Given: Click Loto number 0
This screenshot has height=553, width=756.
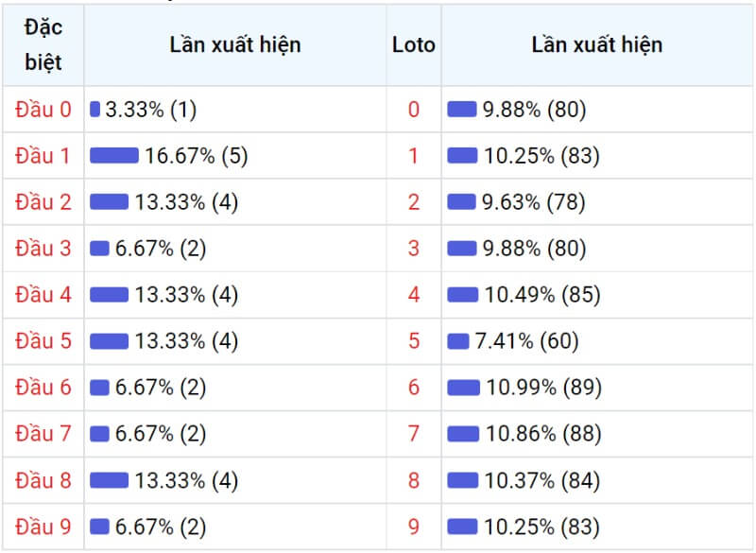Looking at the screenshot, I should tap(414, 110).
